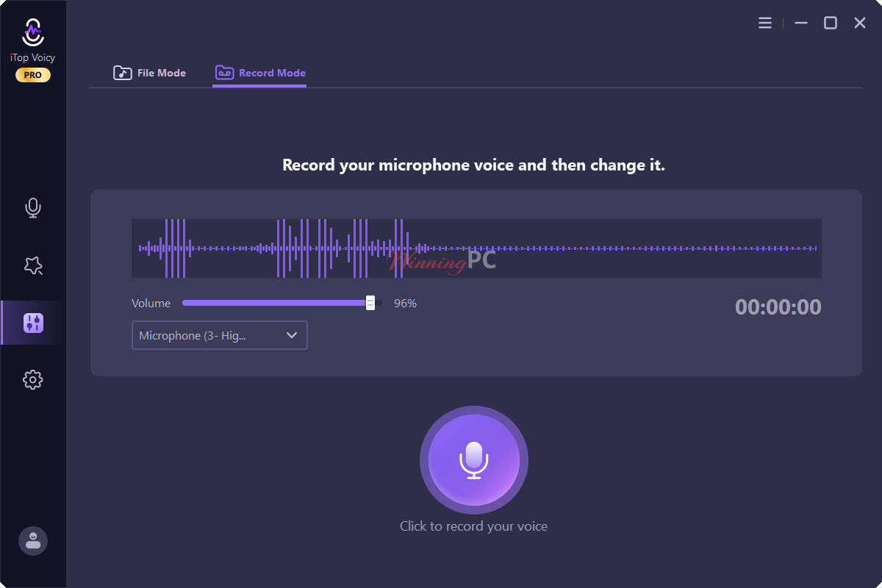Viewport: 882px width, 588px height.
Task: Click the 00:00:00 recording timer
Action: [x=778, y=307]
